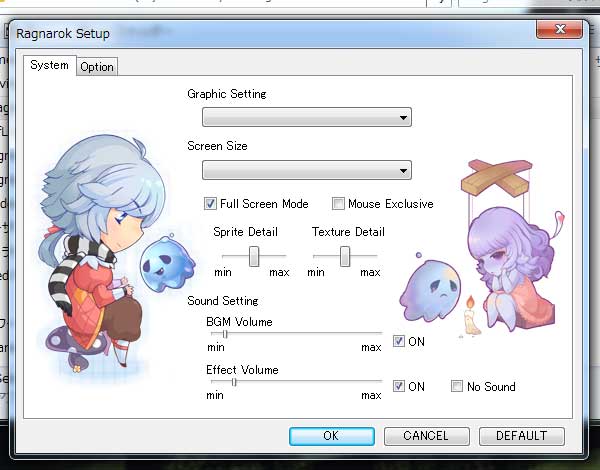Click the CANCEL button

click(427, 436)
